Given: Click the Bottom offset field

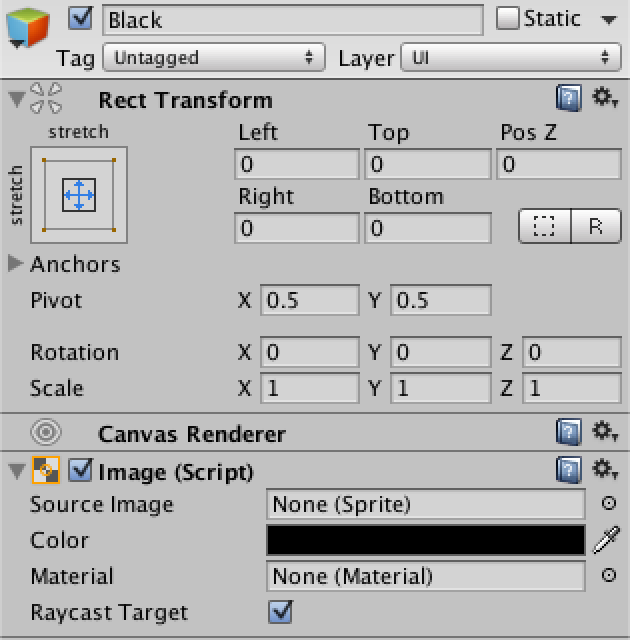Looking at the screenshot, I should [x=428, y=228].
